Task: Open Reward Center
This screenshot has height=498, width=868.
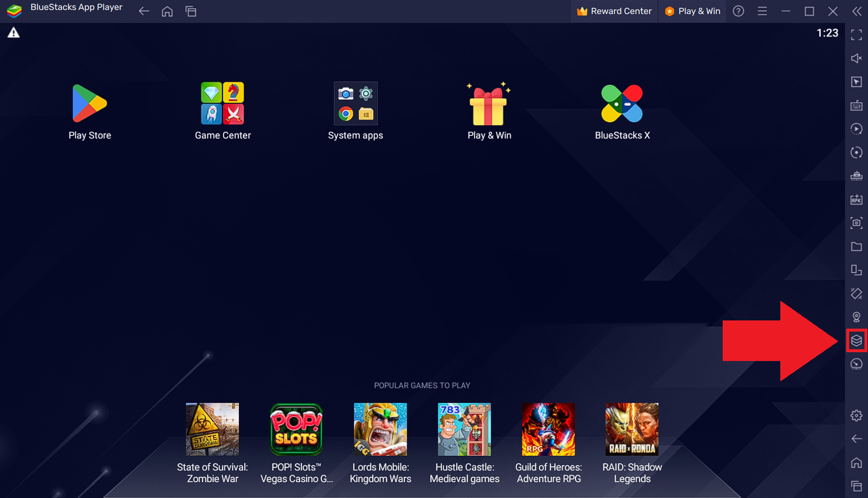Action: (614, 11)
